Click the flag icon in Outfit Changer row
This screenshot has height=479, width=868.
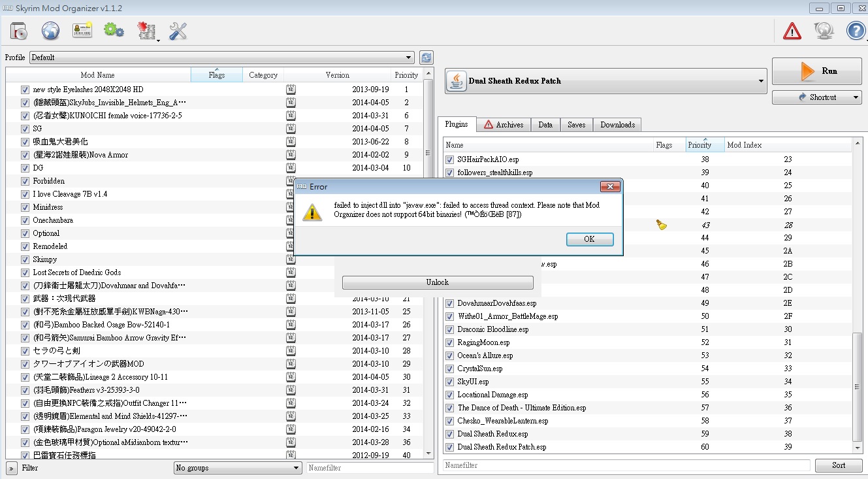(291, 403)
